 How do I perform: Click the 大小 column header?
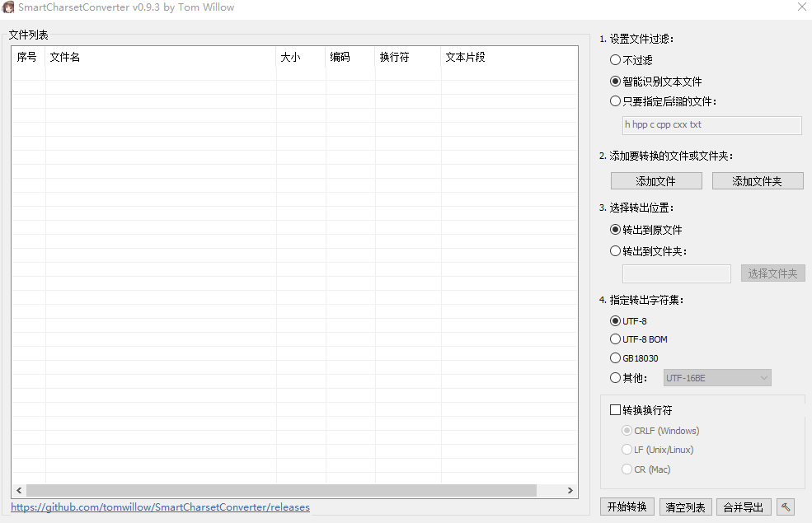[301, 57]
